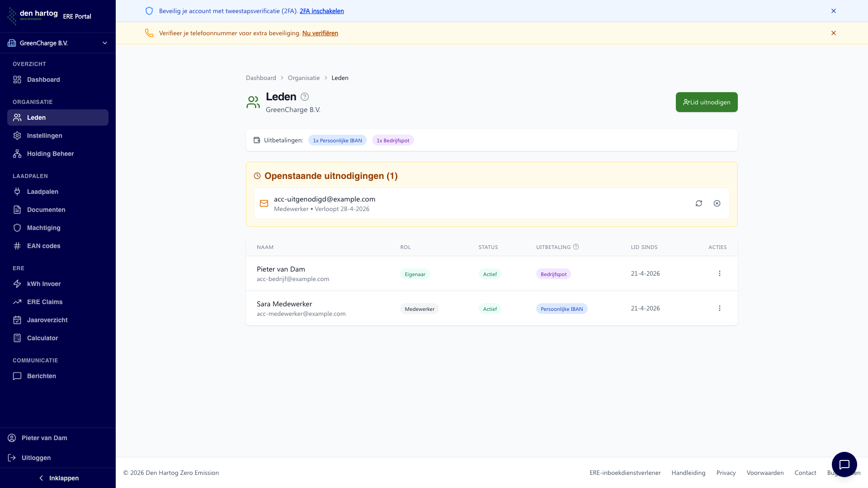The width and height of the screenshot is (868, 488).
Task: Open the chat widget button
Action: [844, 465]
